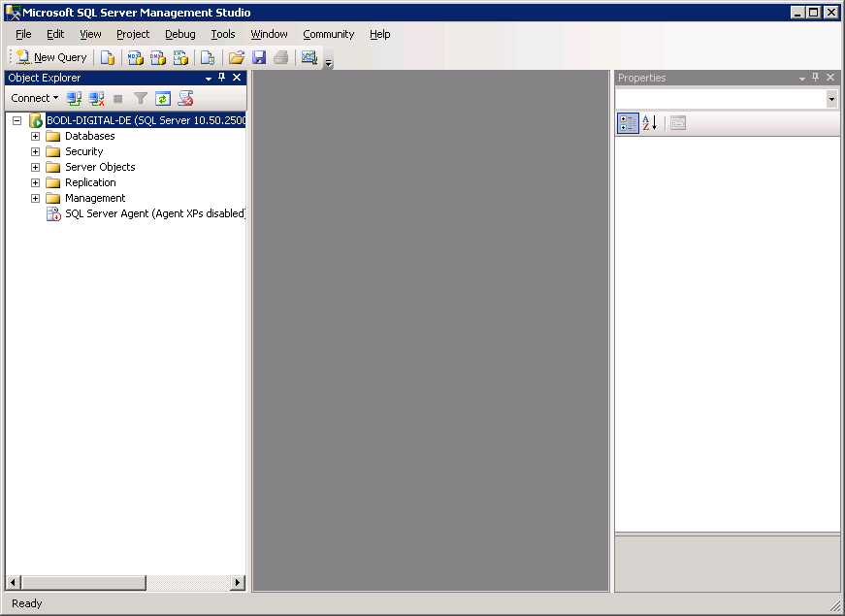Image resolution: width=845 pixels, height=616 pixels.
Task: Close the Properties panel
Action: coord(830,78)
